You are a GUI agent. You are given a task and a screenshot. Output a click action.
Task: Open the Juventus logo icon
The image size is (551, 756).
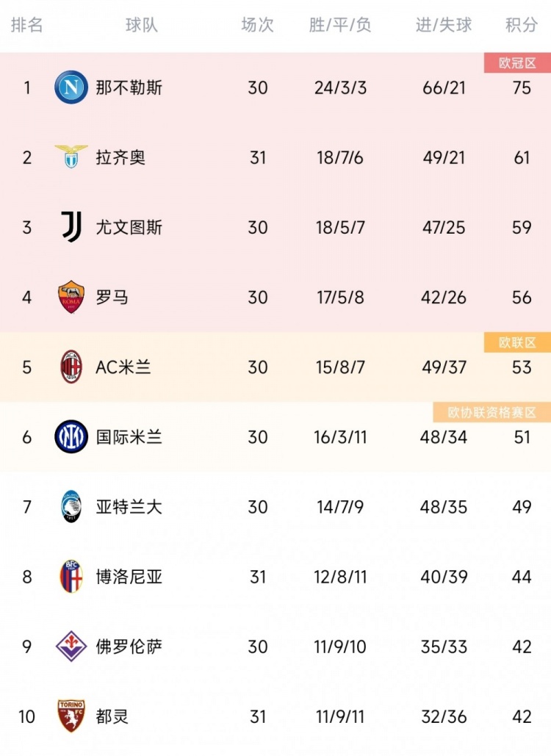click(71, 227)
